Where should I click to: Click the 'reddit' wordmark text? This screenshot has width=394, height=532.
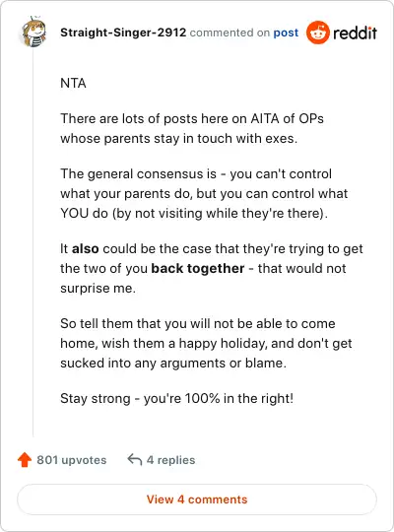pos(355,33)
